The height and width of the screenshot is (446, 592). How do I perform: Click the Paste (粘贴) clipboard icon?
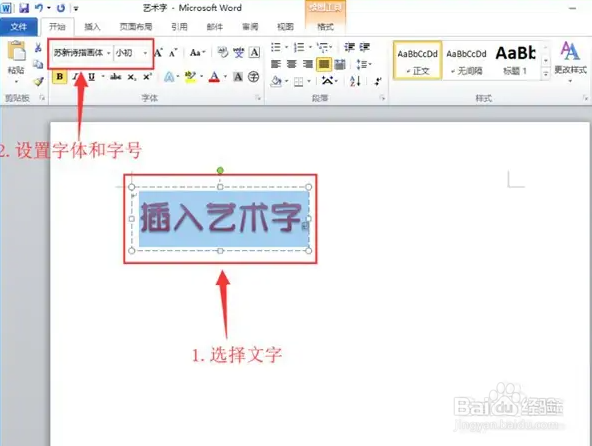(x=17, y=52)
